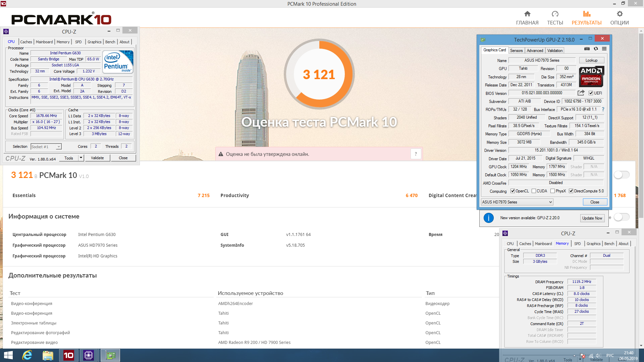Click the taskbar clock showing 21:40

pos(628,356)
